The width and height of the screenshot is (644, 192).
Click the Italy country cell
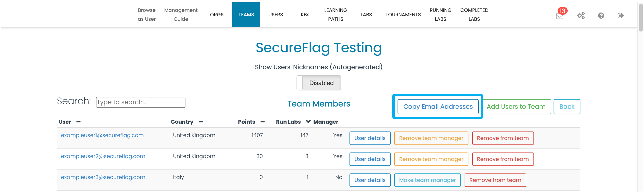tap(178, 177)
